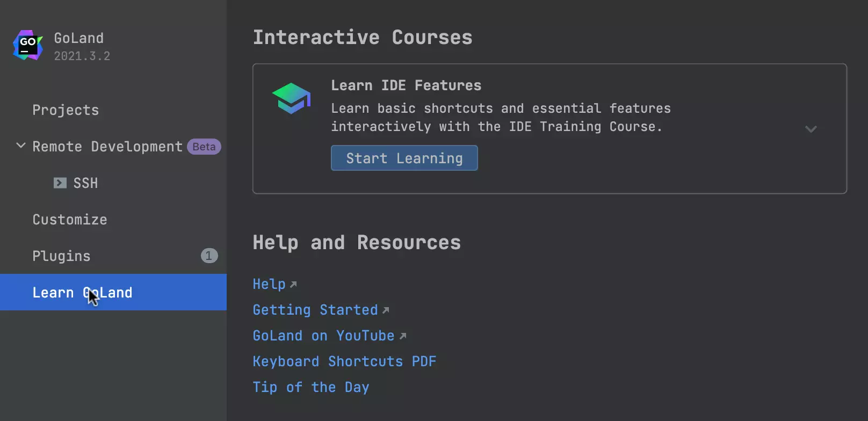868x421 pixels.
Task: Click the graduation cap course icon
Action: [x=292, y=98]
